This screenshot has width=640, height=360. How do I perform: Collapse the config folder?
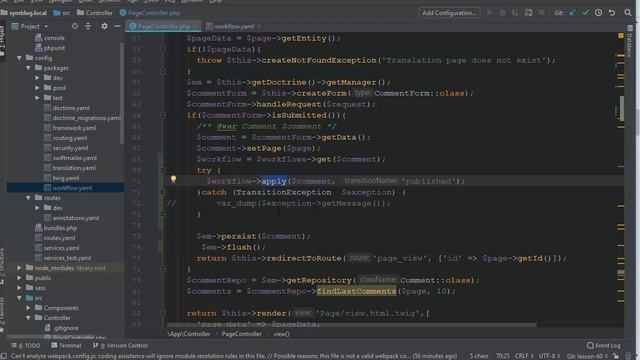[19, 58]
